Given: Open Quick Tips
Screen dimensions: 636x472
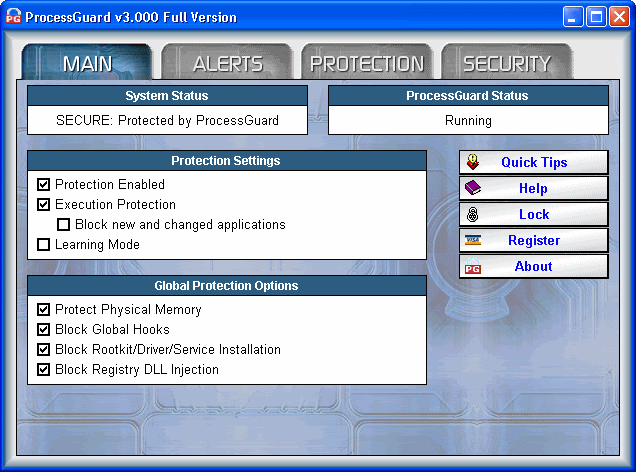Looking at the screenshot, I should (x=534, y=162).
